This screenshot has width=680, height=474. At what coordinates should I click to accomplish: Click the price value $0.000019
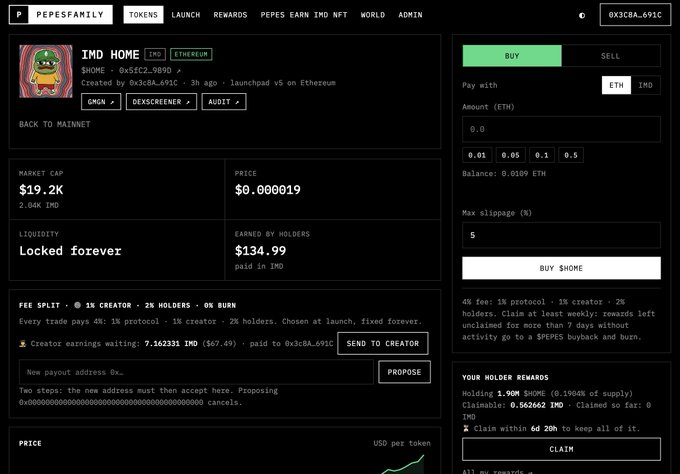pyautogui.click(x=268, y=190)
